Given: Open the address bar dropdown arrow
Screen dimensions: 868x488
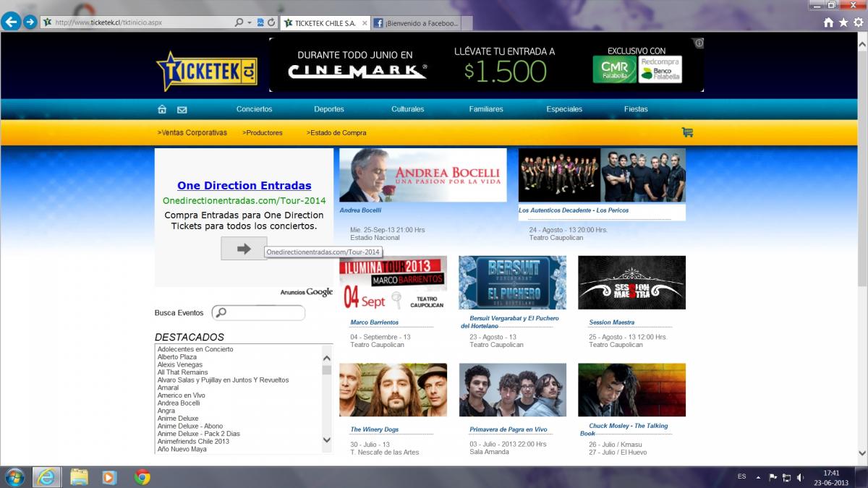Looking at the screenshot, I should pyautogui.click(x=249, y=22).
